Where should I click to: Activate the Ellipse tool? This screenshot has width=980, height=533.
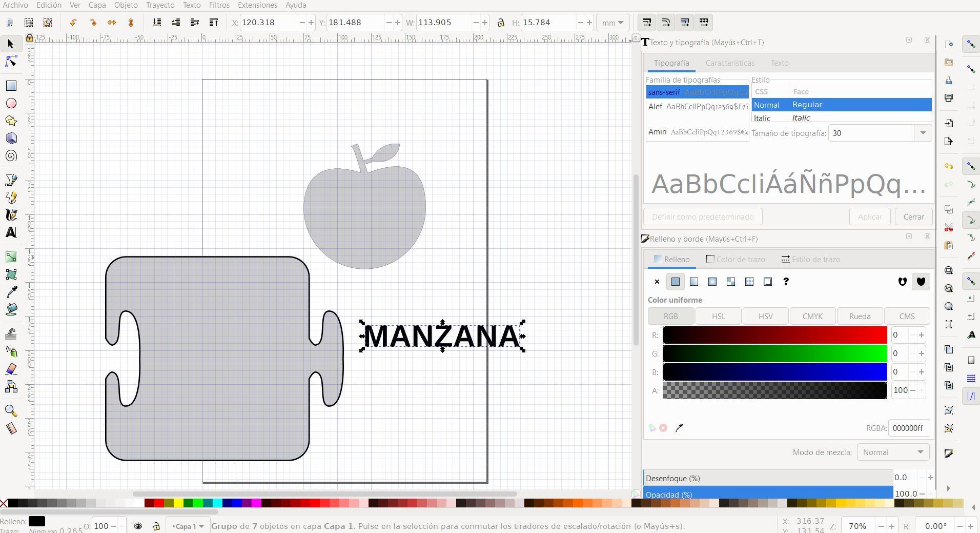pos(11,103)
